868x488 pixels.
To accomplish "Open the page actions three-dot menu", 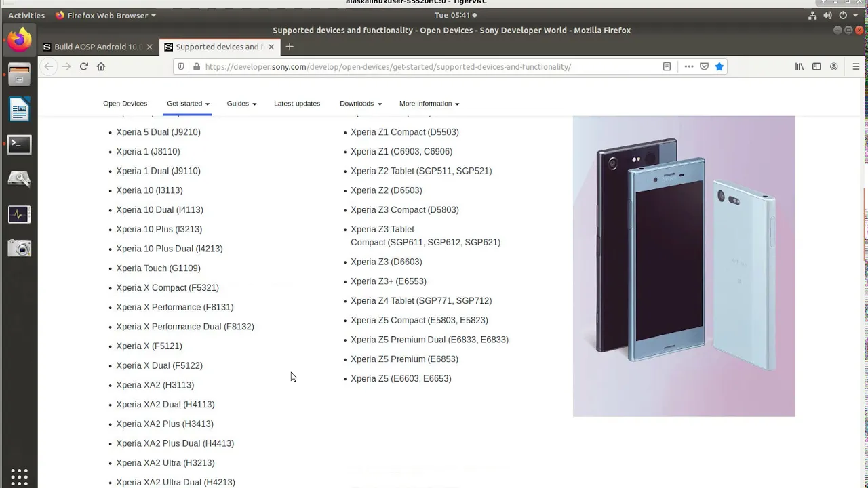I will (689, 66).
